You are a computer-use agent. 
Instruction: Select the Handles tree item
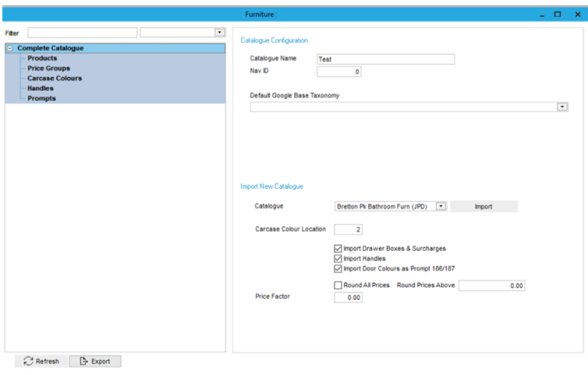[41, 88]
